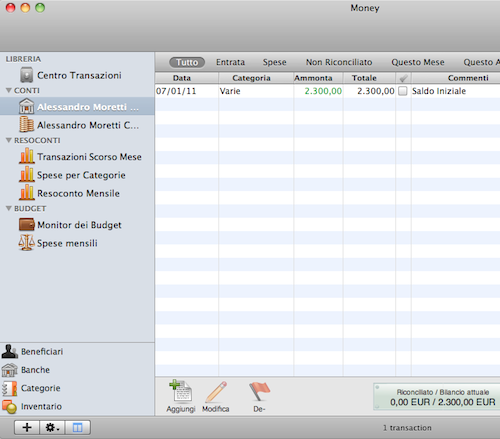Collapse the BUDGET section triangle

[x=9, y=208]
